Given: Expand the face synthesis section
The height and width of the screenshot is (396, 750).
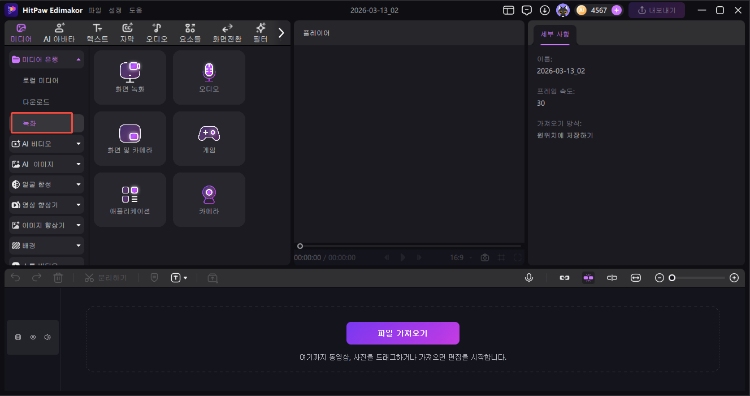Looking at the screenshot, I should pyautogui.click(x=46, y=184).
